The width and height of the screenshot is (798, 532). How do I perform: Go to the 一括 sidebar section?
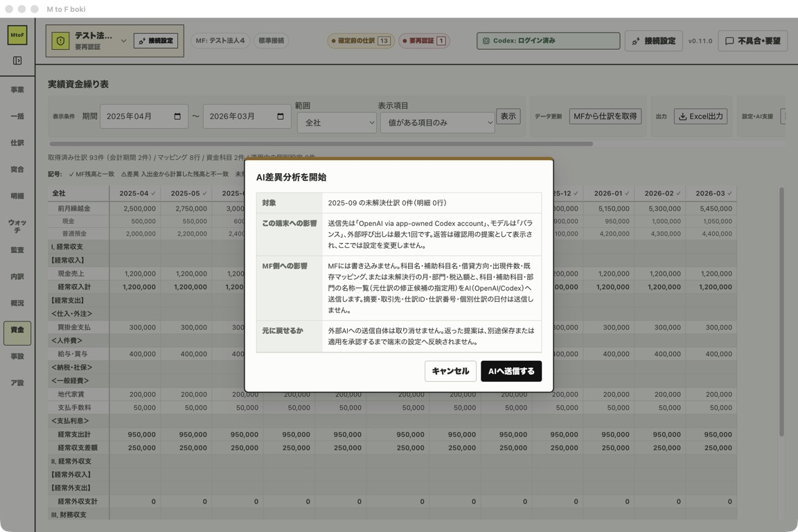click(x=17, y=116)
